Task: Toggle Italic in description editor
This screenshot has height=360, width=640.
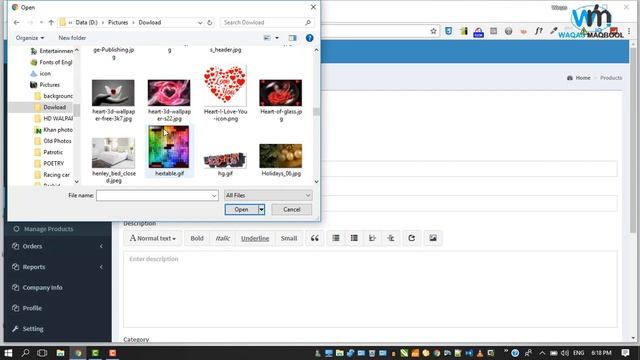Action: tap(222, 238)
